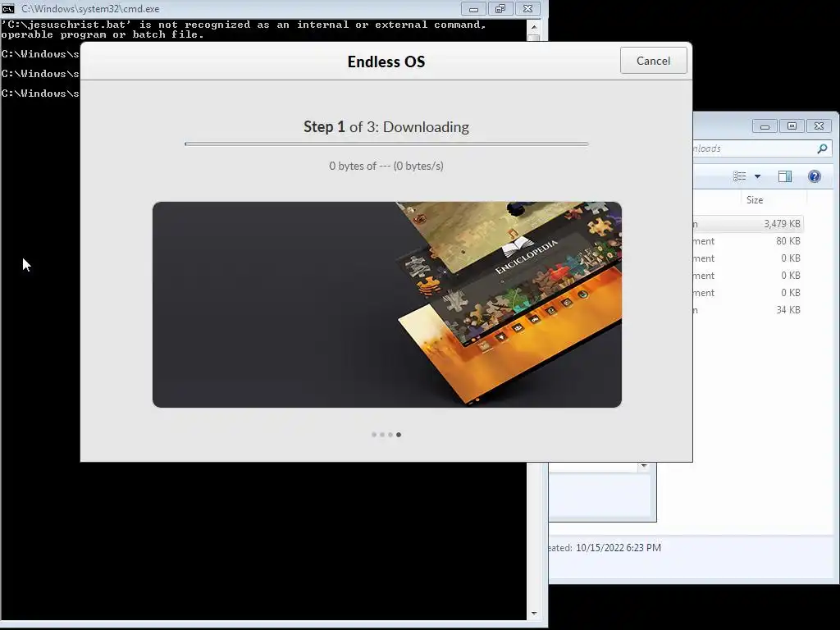Minimize the Explorer window

coord(765,126)
